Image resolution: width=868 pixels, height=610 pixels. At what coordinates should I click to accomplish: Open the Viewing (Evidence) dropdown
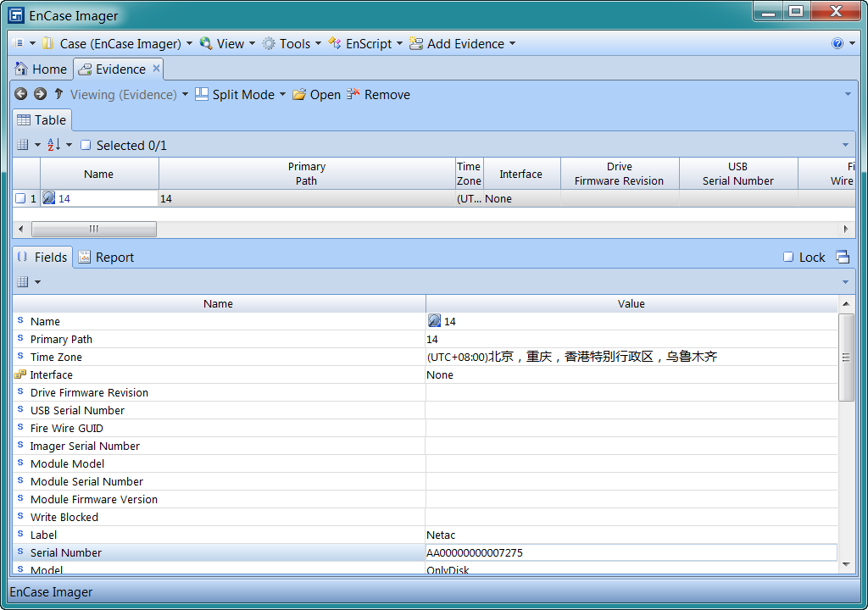pyautogui.click(x=129, y=95)
